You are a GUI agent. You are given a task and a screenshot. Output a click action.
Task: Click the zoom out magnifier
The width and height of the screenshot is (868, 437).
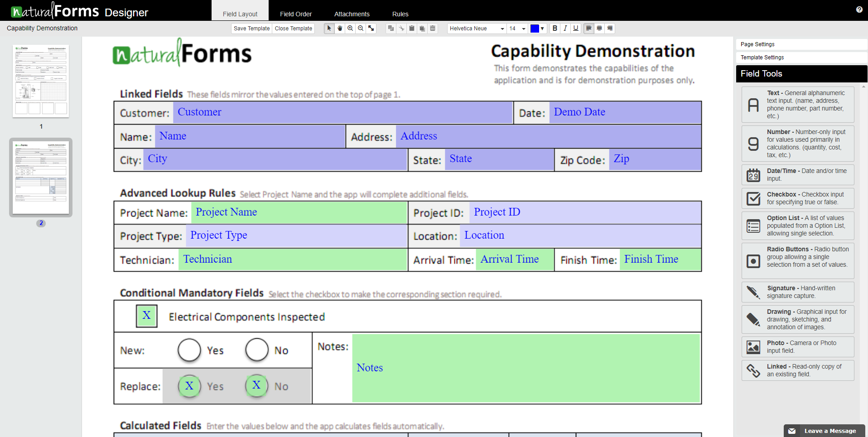click(x=361, y=28)
